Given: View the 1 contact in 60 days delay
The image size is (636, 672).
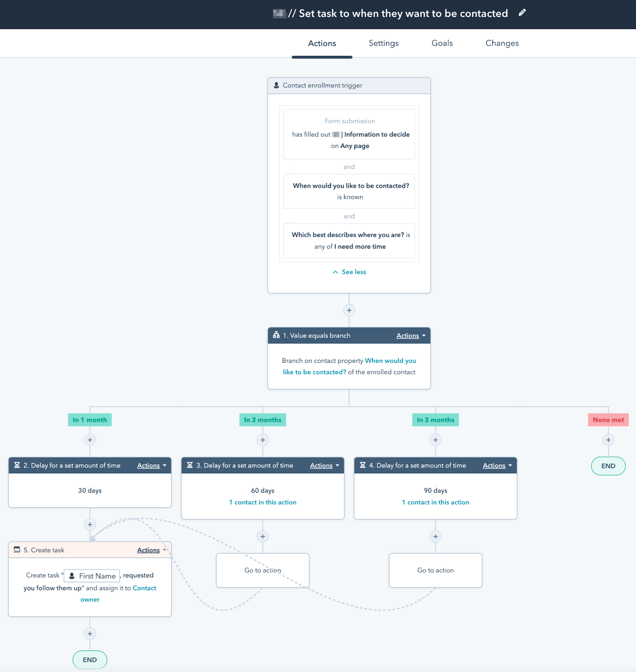Looking at the screenshot, I should (x=263, y=502).
